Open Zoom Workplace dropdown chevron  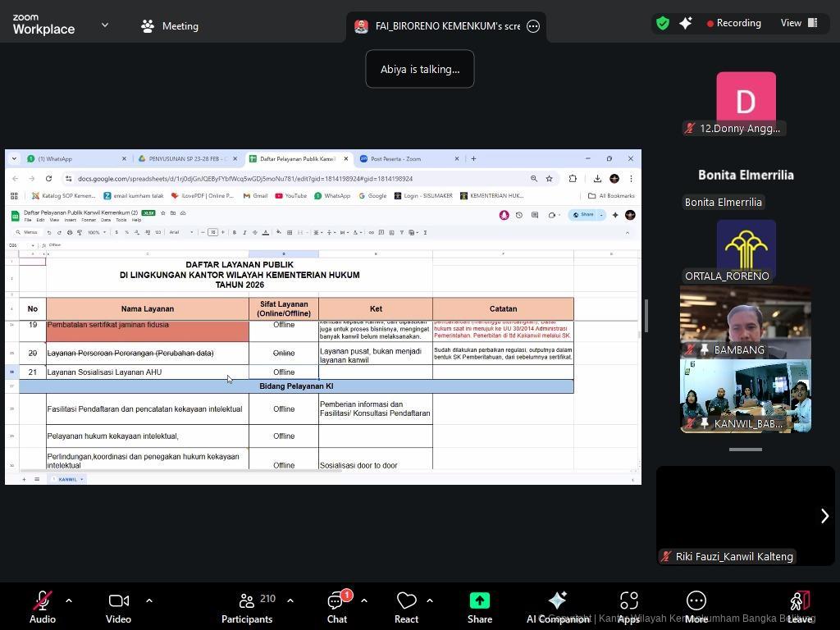104,25
